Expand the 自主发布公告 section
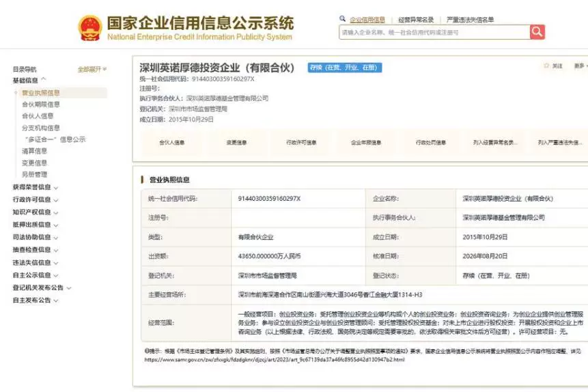 (36, 300)
